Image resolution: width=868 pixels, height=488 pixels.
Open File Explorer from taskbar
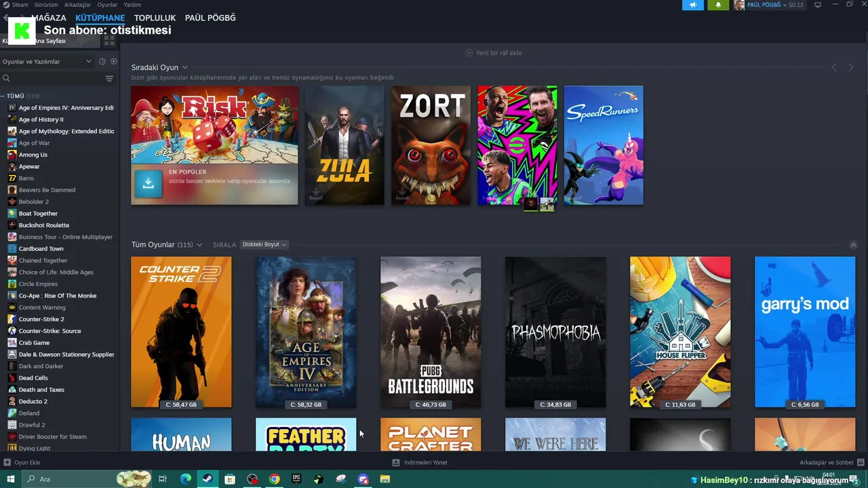click(x=384, y=479)
